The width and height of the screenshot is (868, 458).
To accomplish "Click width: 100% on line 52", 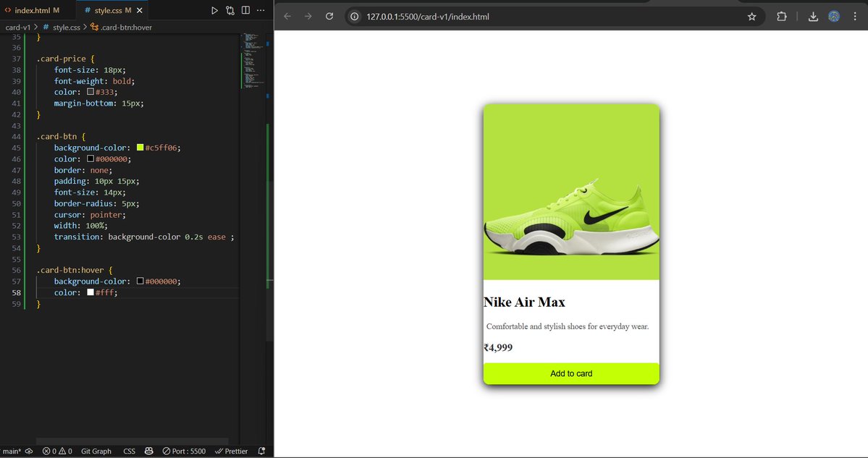I will click(81, 226).
